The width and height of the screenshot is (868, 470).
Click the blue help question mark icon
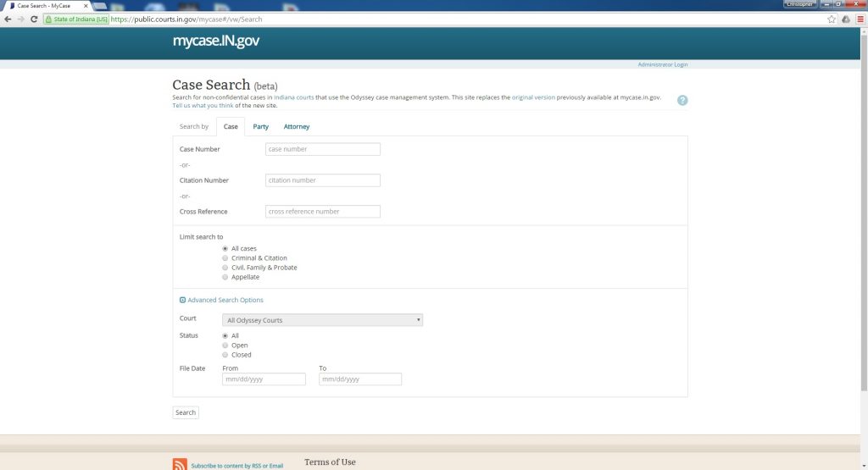pyautogui.click(x=682, y=100)
